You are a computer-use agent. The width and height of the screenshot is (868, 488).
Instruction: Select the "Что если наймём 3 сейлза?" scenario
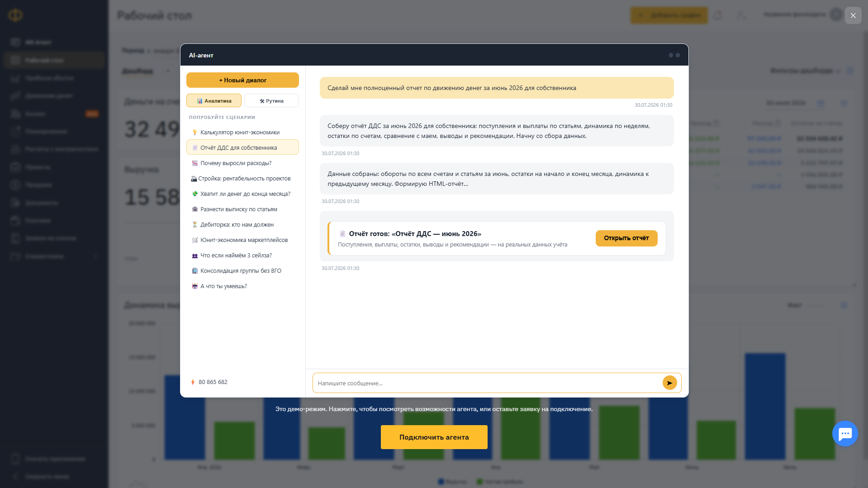point(242,255)
